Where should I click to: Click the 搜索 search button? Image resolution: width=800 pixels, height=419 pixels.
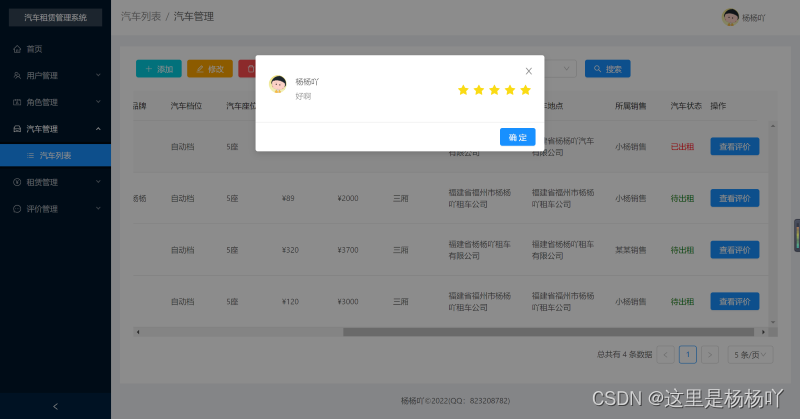[x=608, y=69]
